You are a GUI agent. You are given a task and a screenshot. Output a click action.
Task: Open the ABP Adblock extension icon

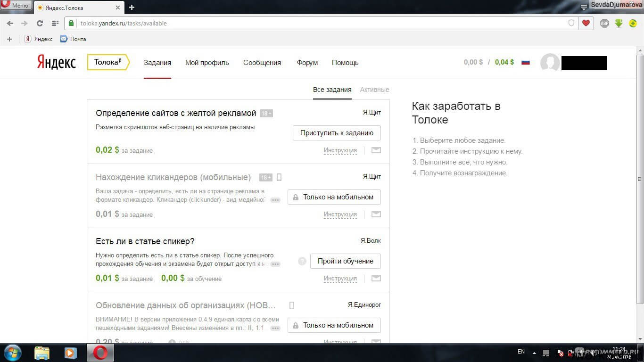click(604, 23)
